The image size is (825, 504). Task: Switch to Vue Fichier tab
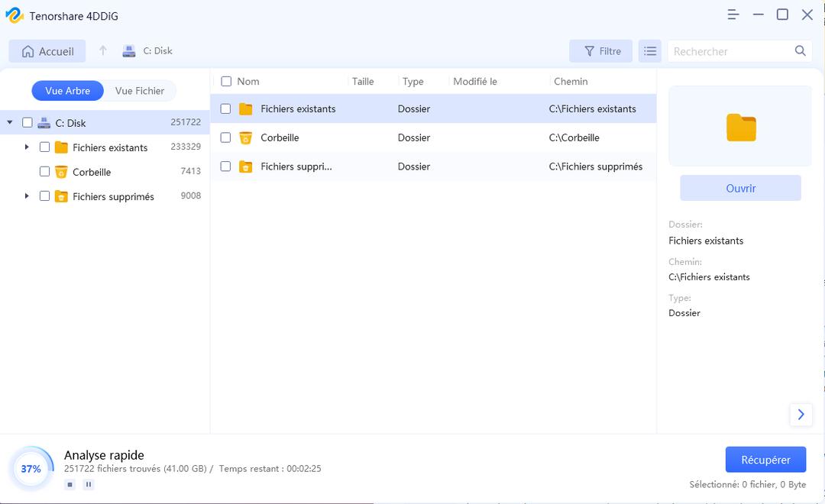(140, 90)
